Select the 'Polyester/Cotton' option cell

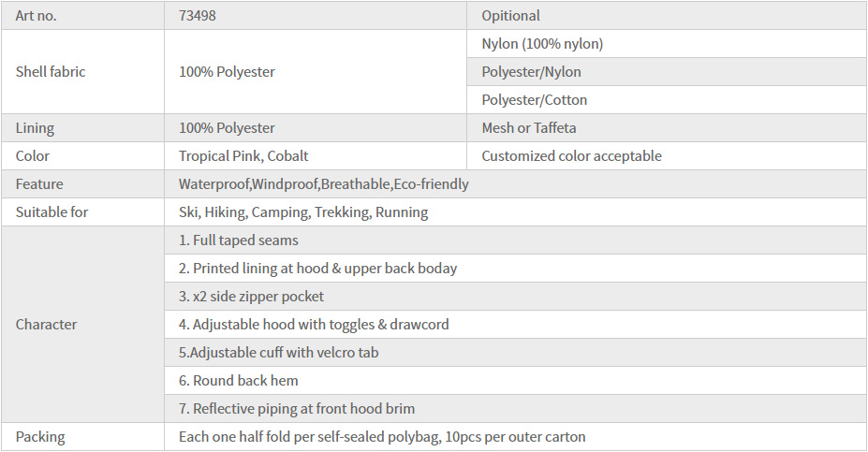(x=534, y=100)
